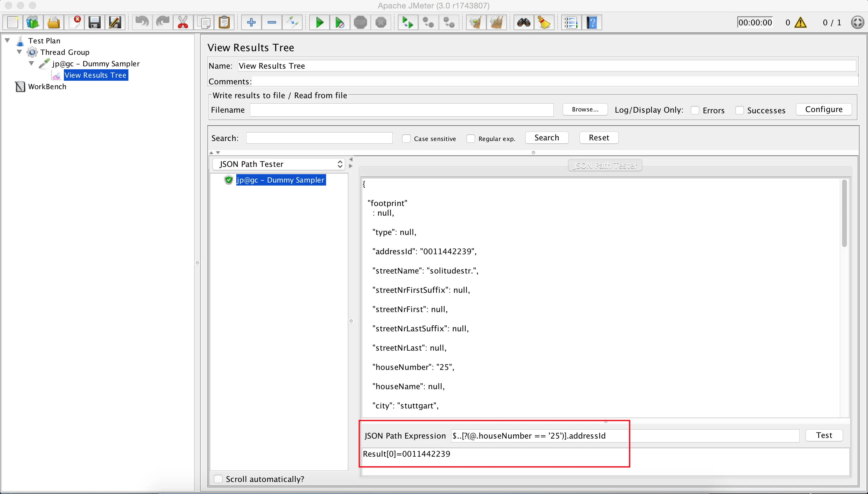Click the green Start test run icon
Image resolution: width=868 pixels, height=494 pixels.
319,22
